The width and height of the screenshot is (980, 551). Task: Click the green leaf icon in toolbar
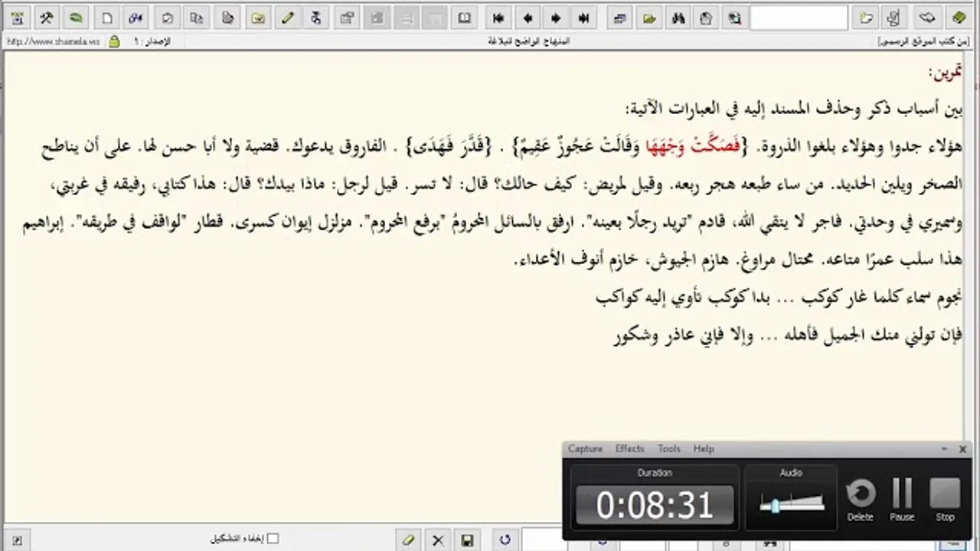pyautogui.click(x=76, y=18)
